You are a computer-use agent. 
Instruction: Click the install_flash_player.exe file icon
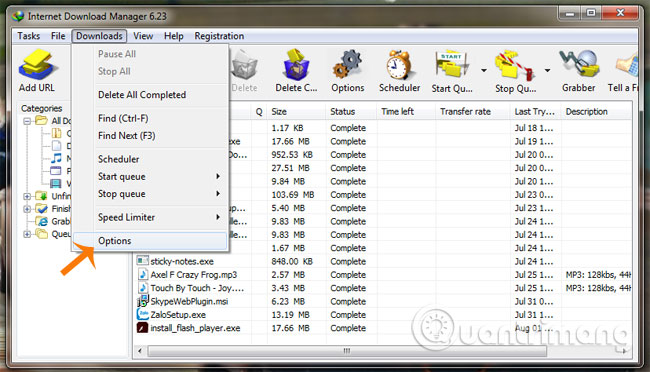coord(142,328)
